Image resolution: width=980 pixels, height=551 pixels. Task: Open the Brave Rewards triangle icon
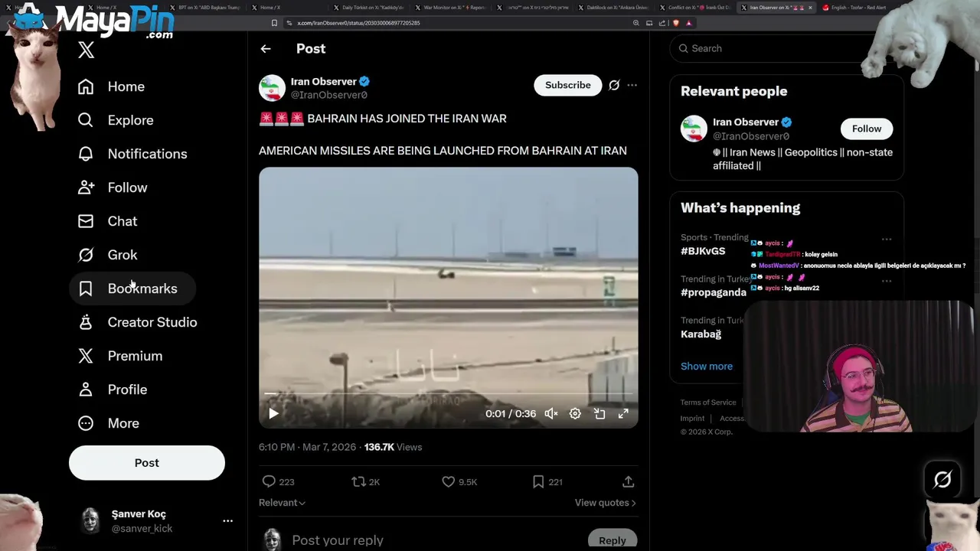[688, 23]
